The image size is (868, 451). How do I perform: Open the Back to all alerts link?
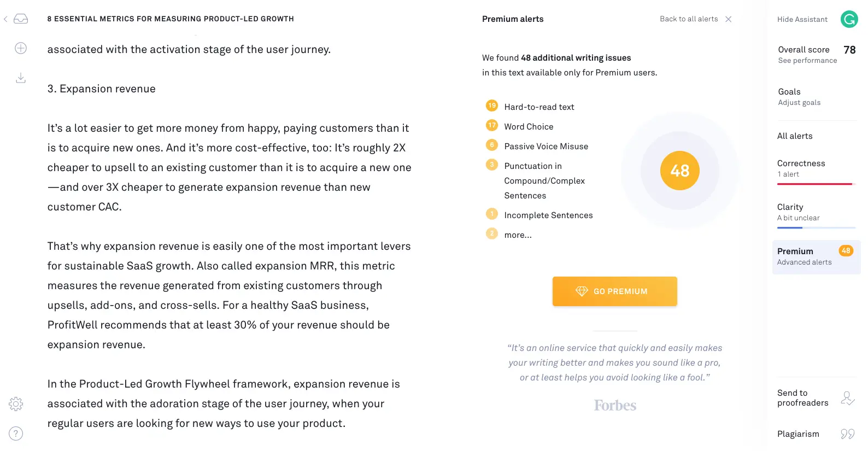[x=689, y=19]
